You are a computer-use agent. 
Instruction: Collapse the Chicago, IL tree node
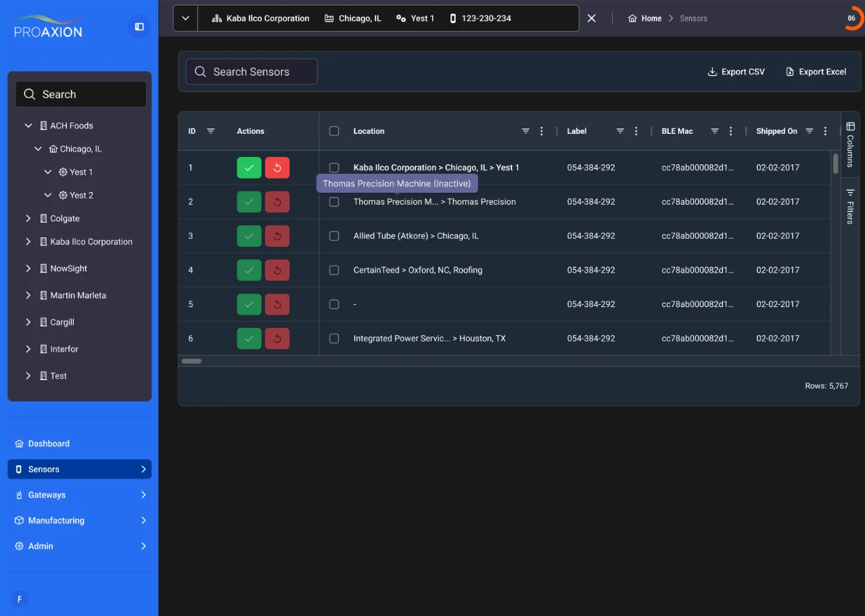(x=38, y=149)
